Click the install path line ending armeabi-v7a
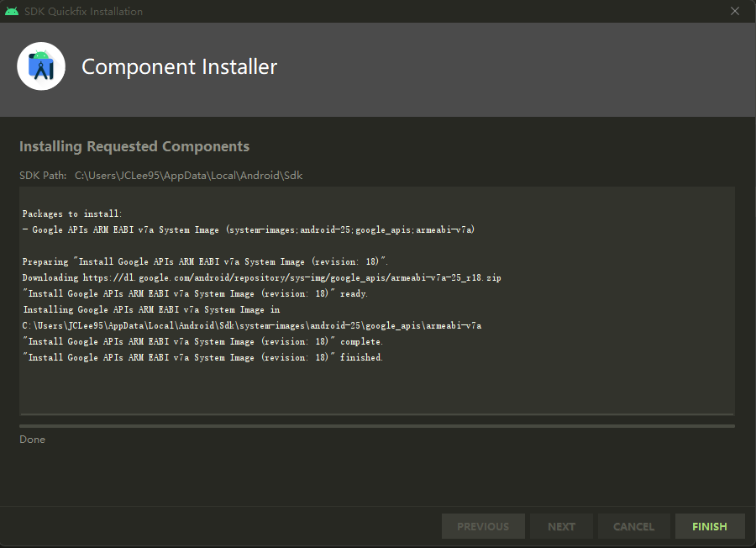Screen dimensions: 756x548 [252, 325]
